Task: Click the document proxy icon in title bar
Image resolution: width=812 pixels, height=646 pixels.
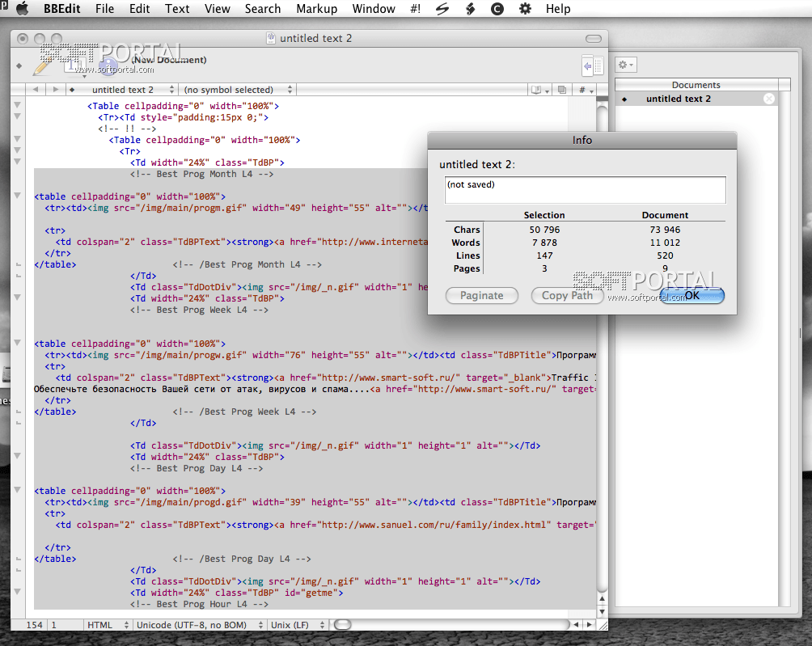Action: coord(271,38)
